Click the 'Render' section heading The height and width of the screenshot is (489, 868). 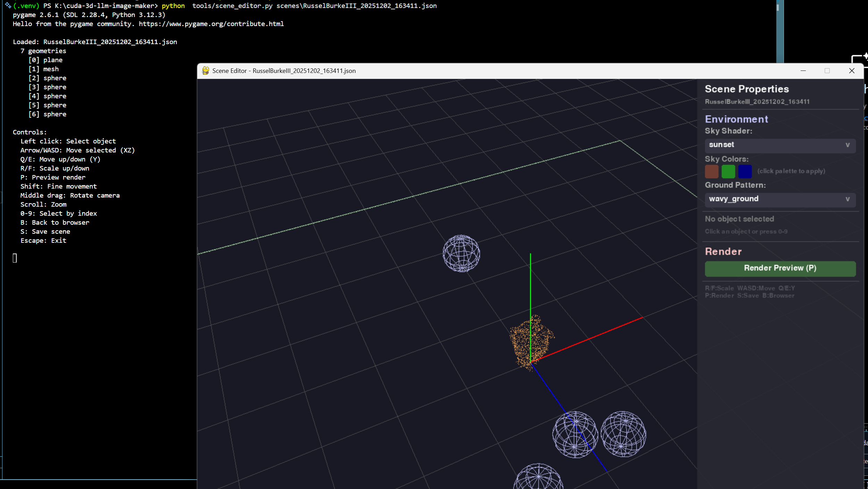coord(723,251)
